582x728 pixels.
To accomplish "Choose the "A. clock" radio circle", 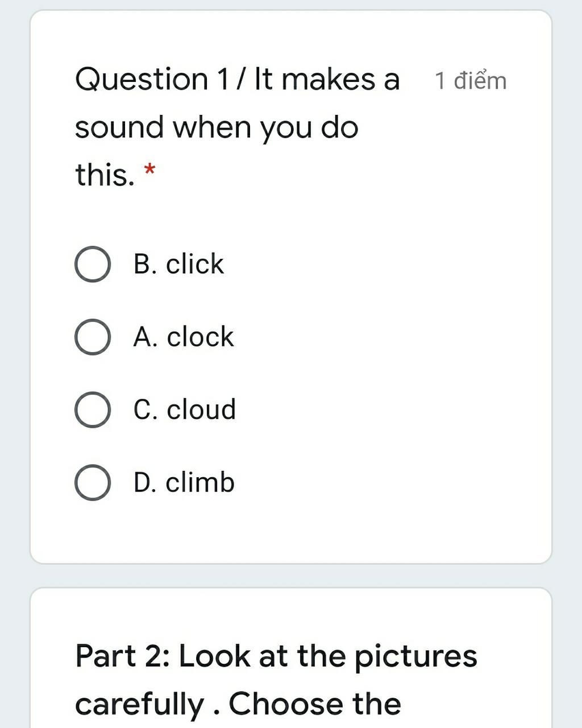I will [x=92, y=337].
